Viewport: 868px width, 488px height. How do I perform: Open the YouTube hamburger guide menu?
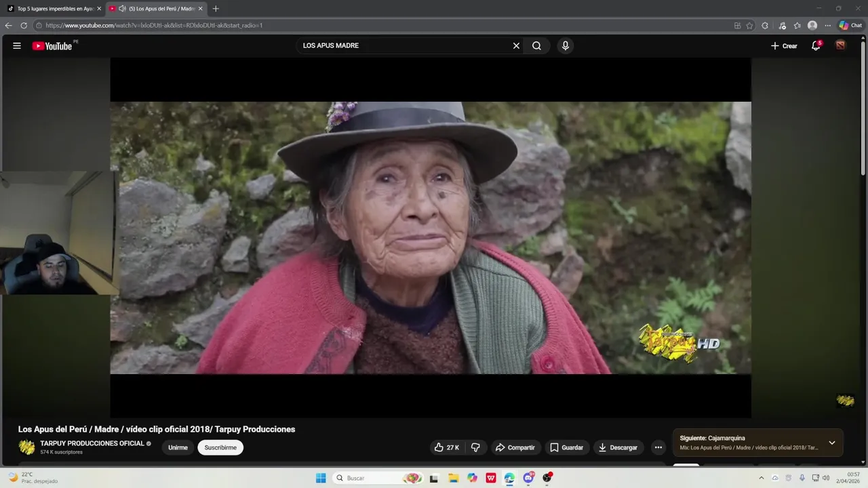click(x=17, y=46)
